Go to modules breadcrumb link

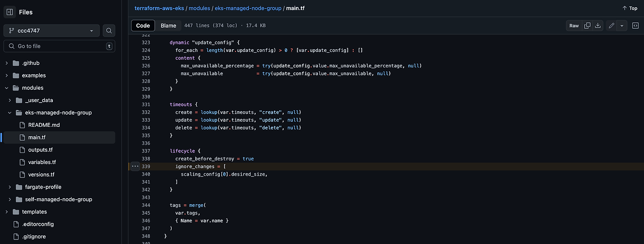tap(199, 8)
